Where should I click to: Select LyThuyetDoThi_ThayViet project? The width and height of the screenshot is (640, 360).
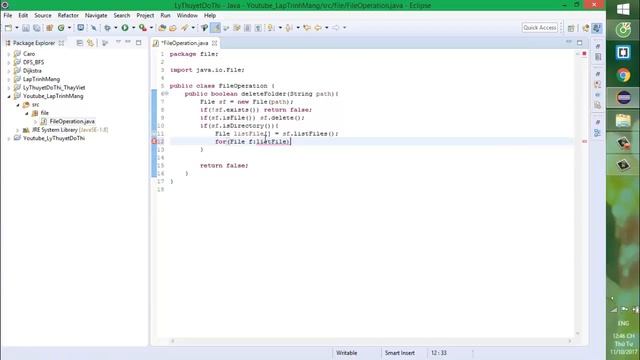(x=53, y=88)
